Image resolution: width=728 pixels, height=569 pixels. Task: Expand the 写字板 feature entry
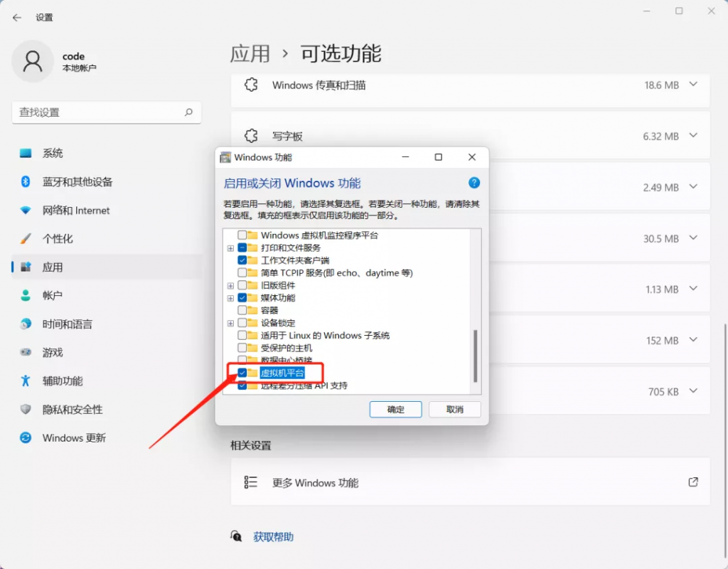pyautogui.click(x=693, y=136)
